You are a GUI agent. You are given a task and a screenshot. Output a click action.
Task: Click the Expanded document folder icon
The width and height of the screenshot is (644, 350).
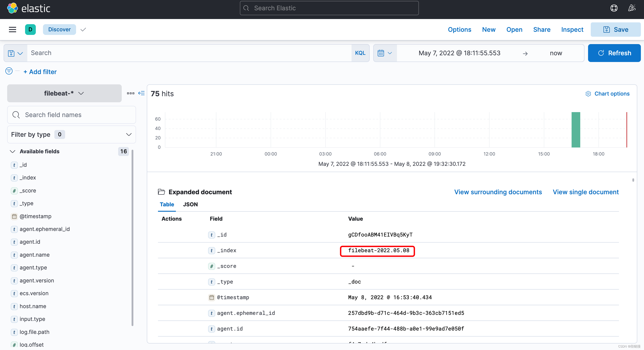tap(162, 192)
